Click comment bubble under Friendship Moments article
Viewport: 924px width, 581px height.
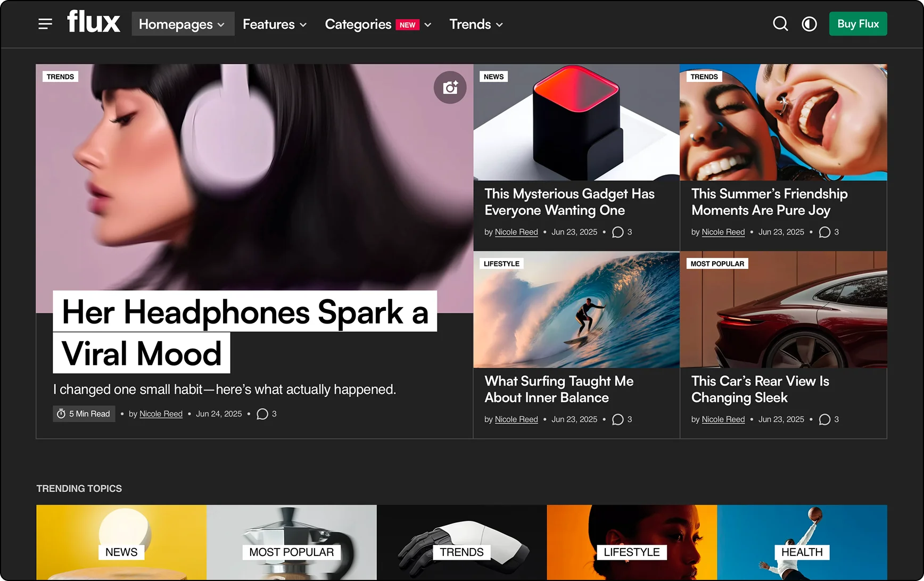[824, 232]
